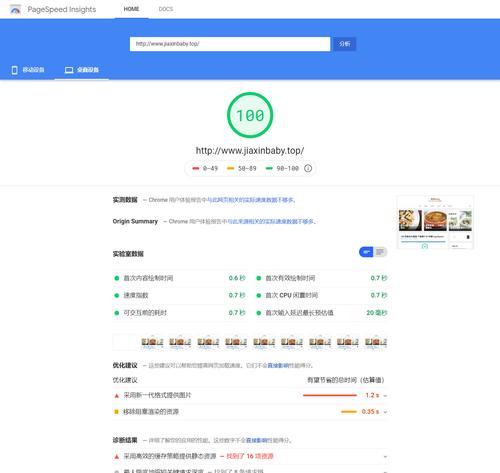Open link in the 实测数据 field data row

click(251, 200)
